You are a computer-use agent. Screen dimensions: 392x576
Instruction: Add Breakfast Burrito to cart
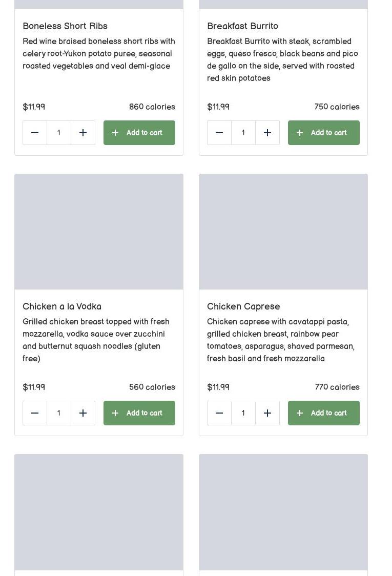coord(324,133)
